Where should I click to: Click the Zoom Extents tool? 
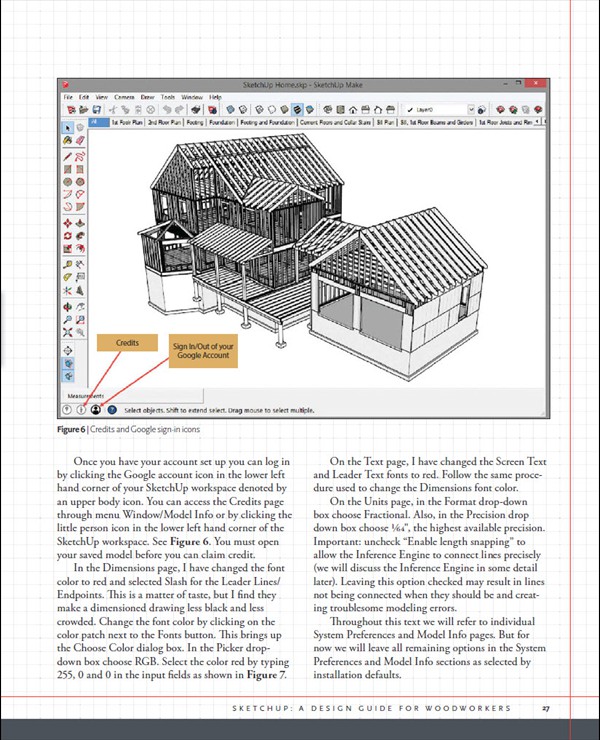[x=68, y=332]
